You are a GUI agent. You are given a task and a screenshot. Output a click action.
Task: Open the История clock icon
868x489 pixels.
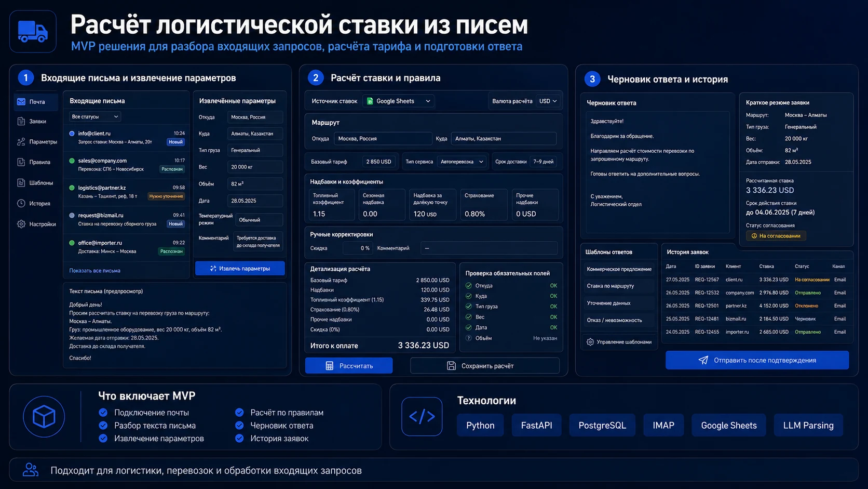(x=21, y=204)
